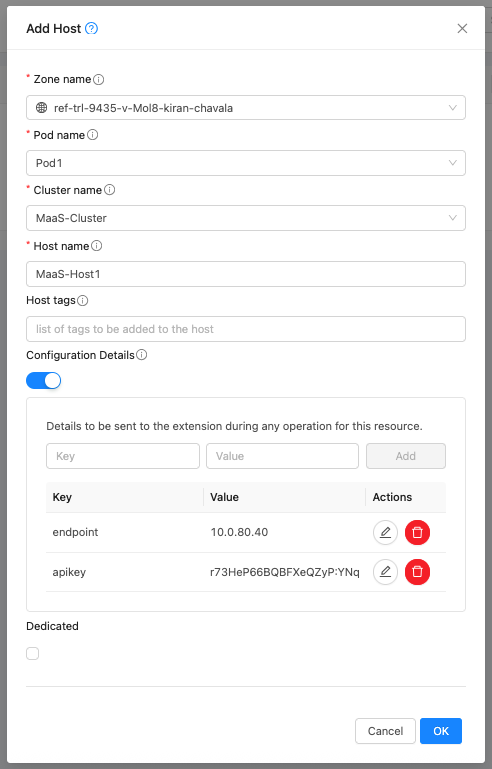
Task: Click the Host tags input field
Action: [246, 329]
